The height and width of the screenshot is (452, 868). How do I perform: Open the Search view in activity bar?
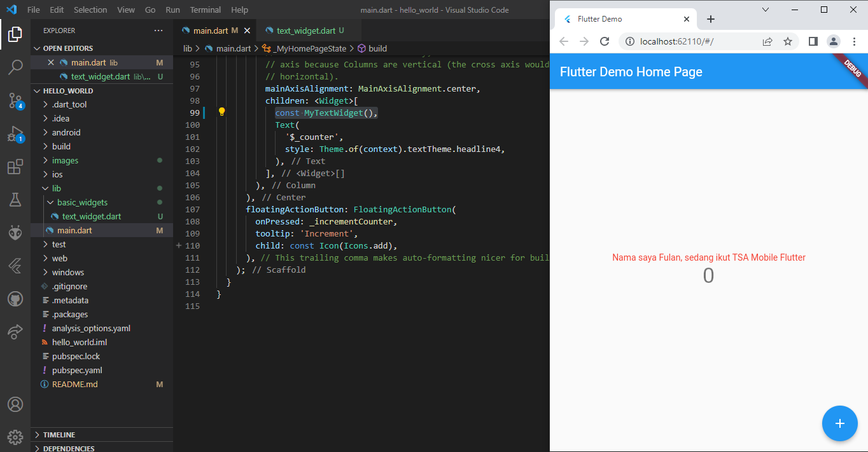coord(15,67)
